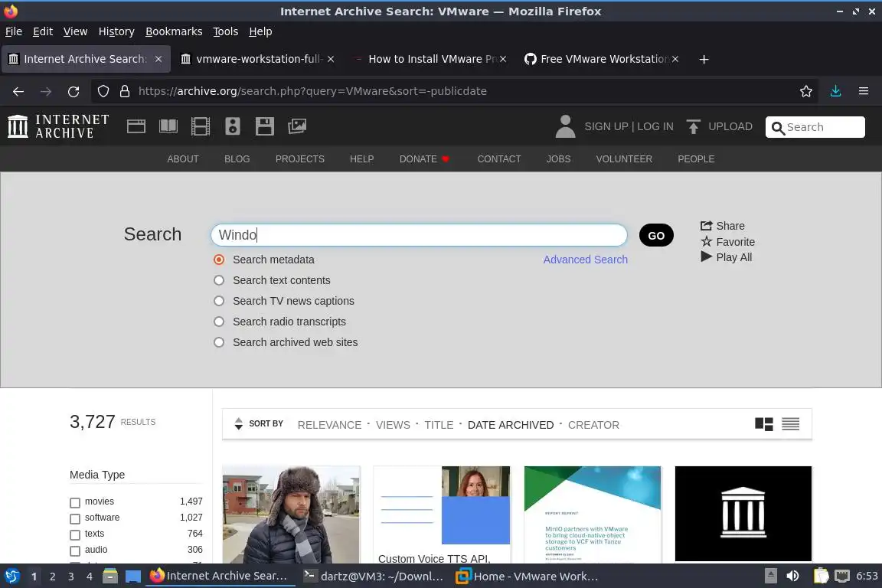Go back with the browser back arrow
Viewport: 882px width, 588px height.
(18, 91)
